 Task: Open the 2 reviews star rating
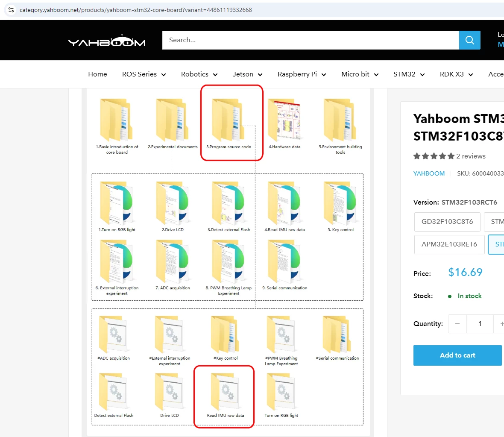click(449, 156)
